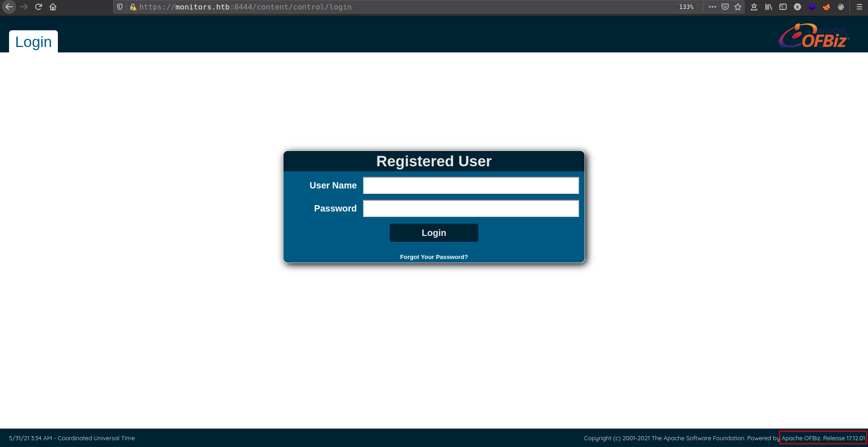Open the Library panel icon
868x447 pixels.
click(769, 7)
